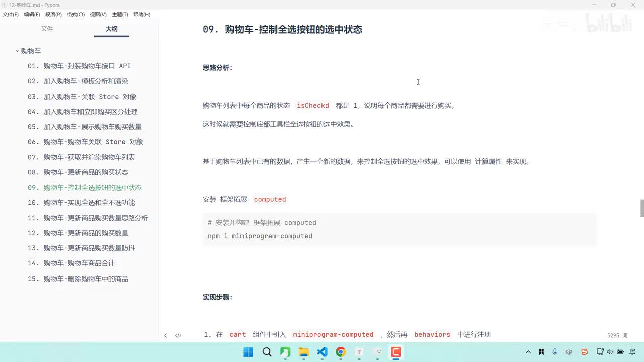Go to outline item 07 获取并渲染购物车列表
Viewport: 644px width, 362px height.
[82, 157]
